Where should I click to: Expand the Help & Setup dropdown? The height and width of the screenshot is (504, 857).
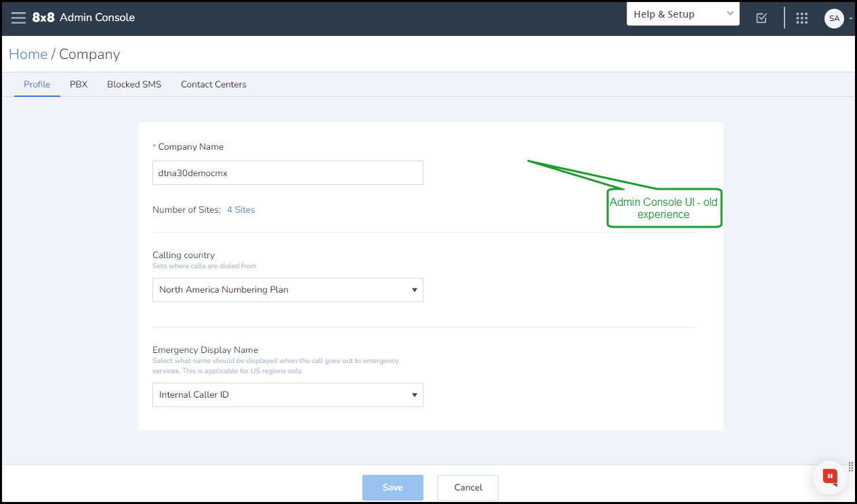click(x=683, y=14)
